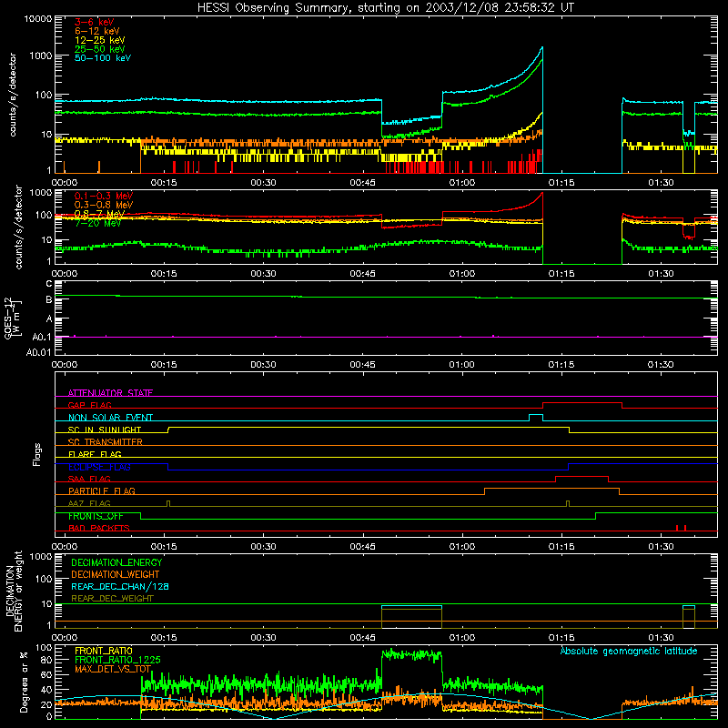
Task: Click 00:45 time label under the GOES panel
Action: point(362,365)
